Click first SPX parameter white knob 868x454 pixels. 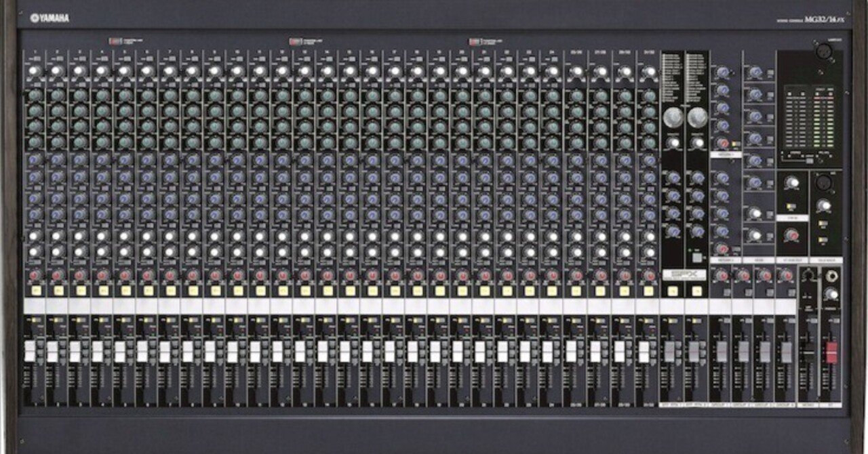(x=673, y=143)
